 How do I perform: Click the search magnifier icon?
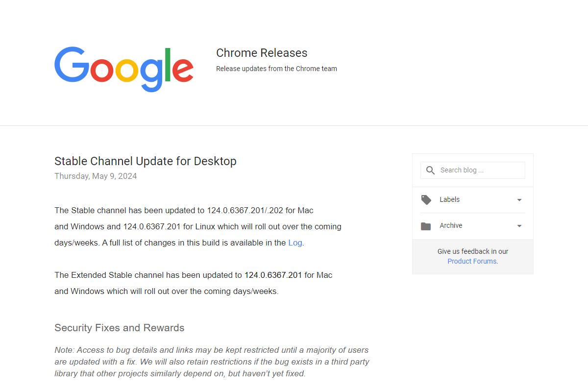[x=430, y=171]
